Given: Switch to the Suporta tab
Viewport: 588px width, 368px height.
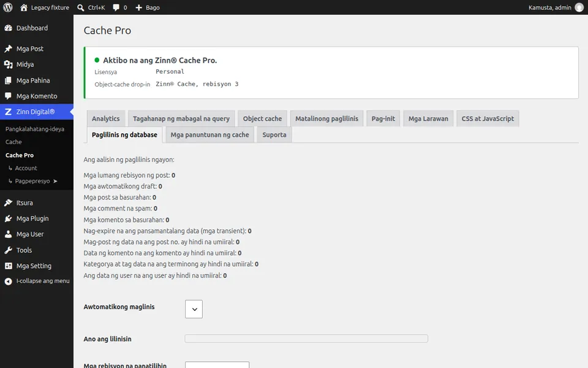Looking at the screenshot, I should [x=274, y=135].
